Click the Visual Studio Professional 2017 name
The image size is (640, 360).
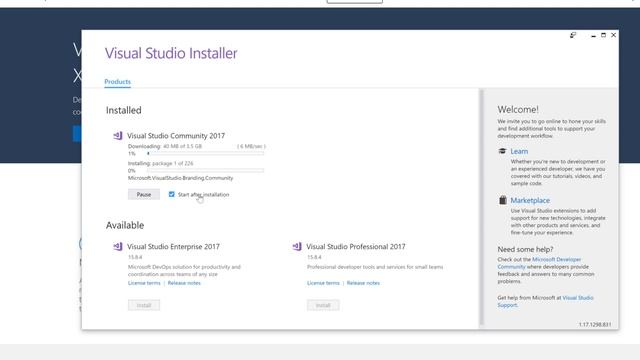tap(356, 247)
